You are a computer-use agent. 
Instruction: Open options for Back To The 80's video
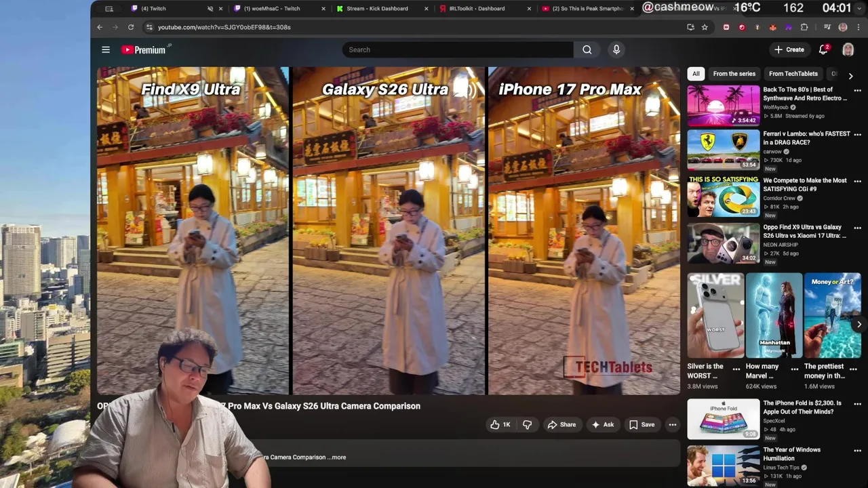pyautogui.click(x=857, y=90)
